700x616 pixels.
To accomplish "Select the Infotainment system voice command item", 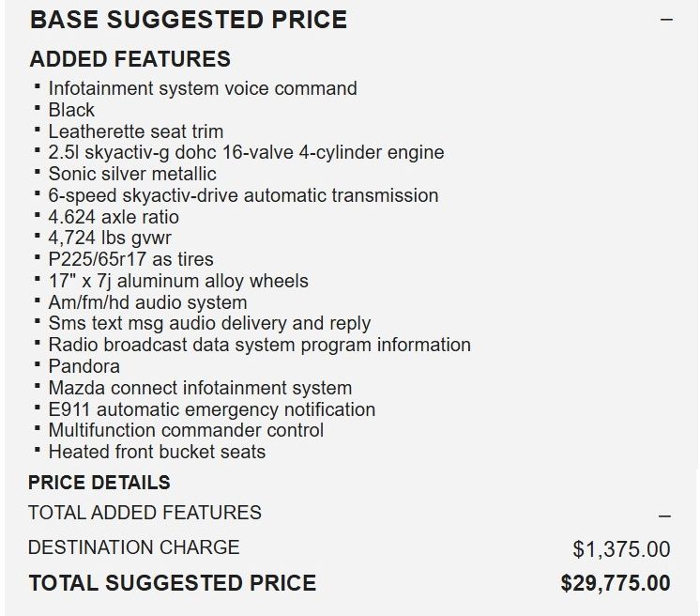I will [203, 88].
